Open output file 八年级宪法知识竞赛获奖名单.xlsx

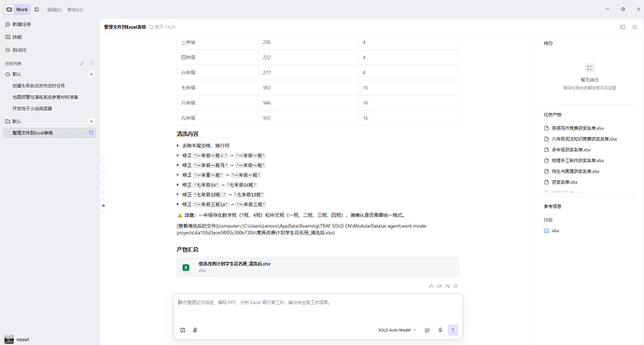[584, 139]
